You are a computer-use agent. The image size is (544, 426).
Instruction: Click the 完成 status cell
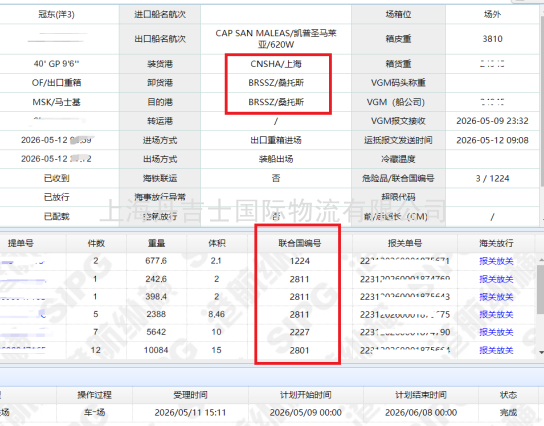point(508,412)
